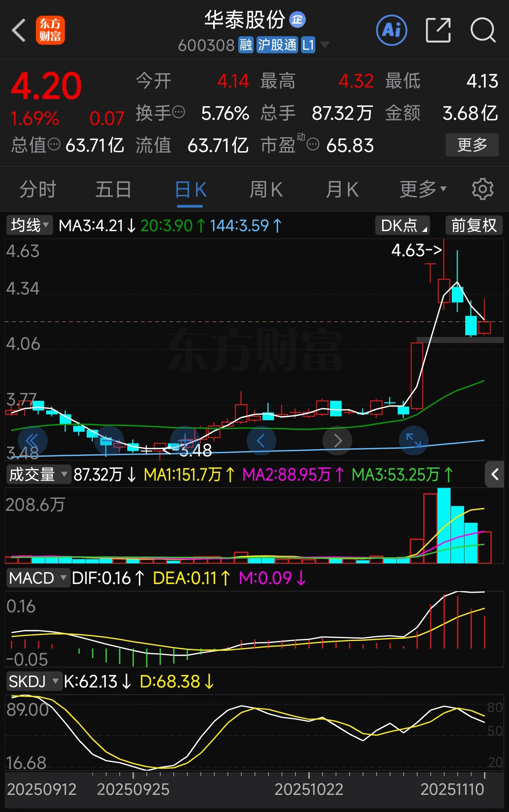
Task: Open the search magnifier icon
Action: click(483, 30)
